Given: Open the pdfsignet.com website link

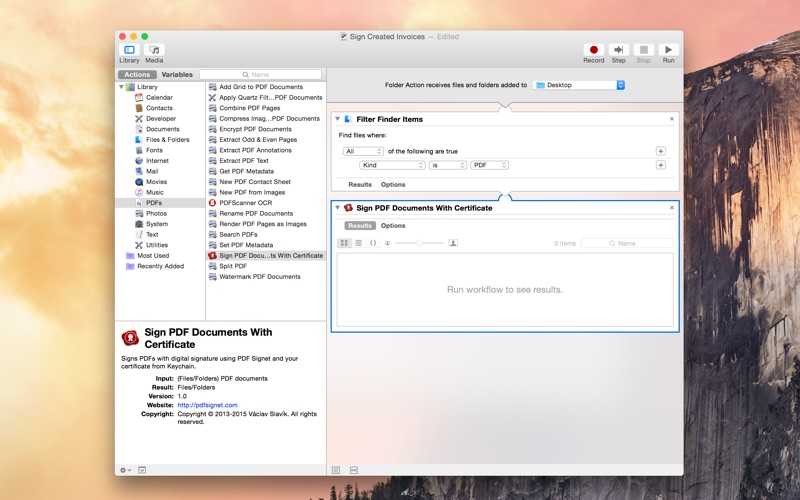Looking at the screenshot, I should click(x=207, y=405).
